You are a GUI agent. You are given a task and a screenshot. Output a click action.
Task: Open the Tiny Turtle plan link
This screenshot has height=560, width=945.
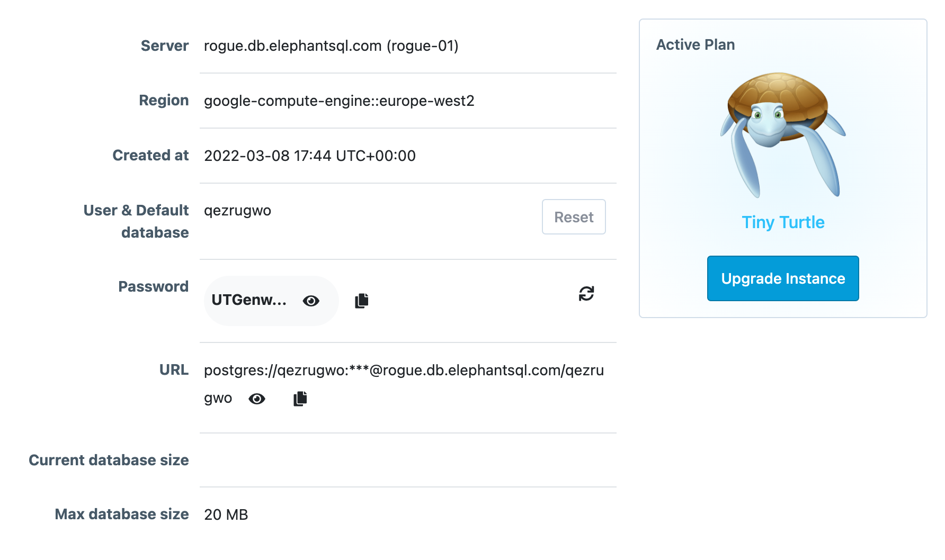tap(783, 222)
